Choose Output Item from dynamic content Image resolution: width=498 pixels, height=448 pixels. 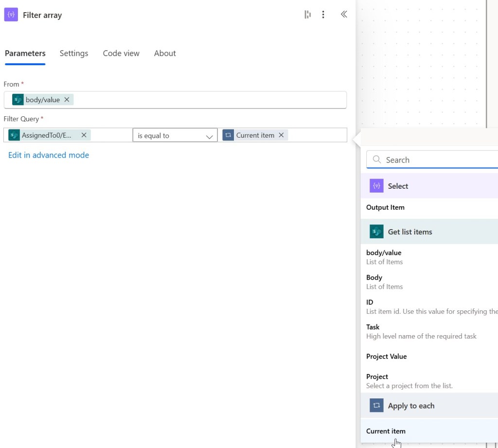[385, 208]
